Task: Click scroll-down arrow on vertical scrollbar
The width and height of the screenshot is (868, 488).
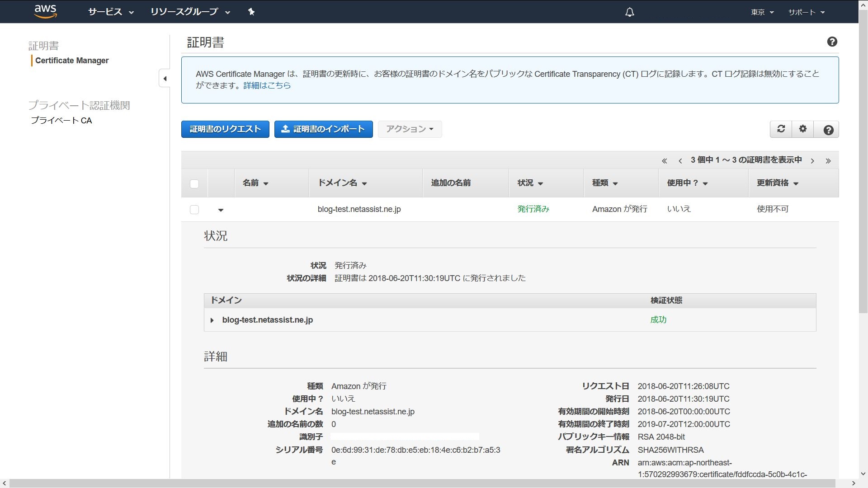Action: click(x=863, y=474)
